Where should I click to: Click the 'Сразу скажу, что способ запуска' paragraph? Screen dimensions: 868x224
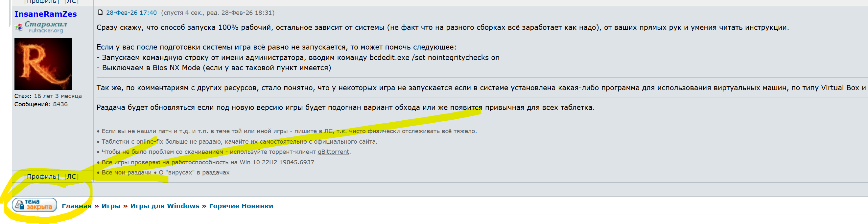tap(443, 28)
